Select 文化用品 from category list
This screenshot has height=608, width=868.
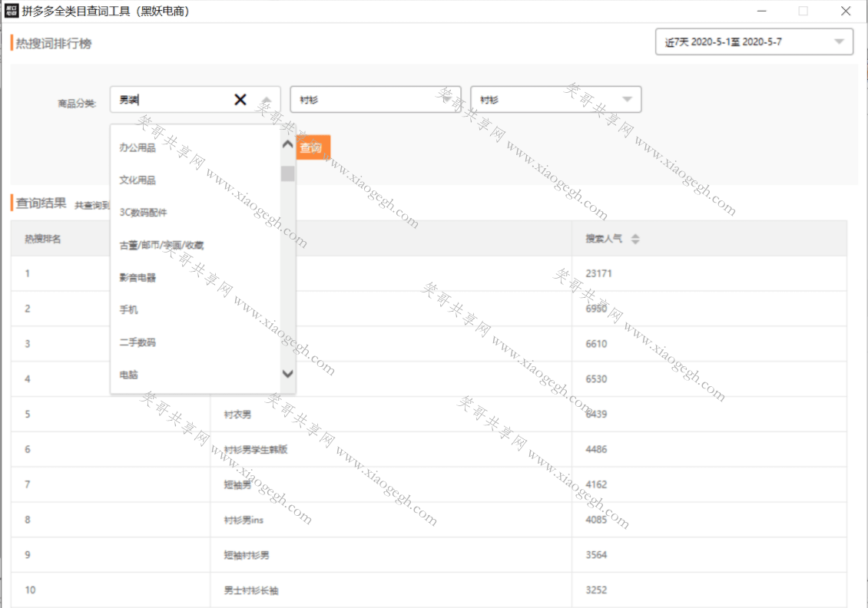click(x=137, y=180)
